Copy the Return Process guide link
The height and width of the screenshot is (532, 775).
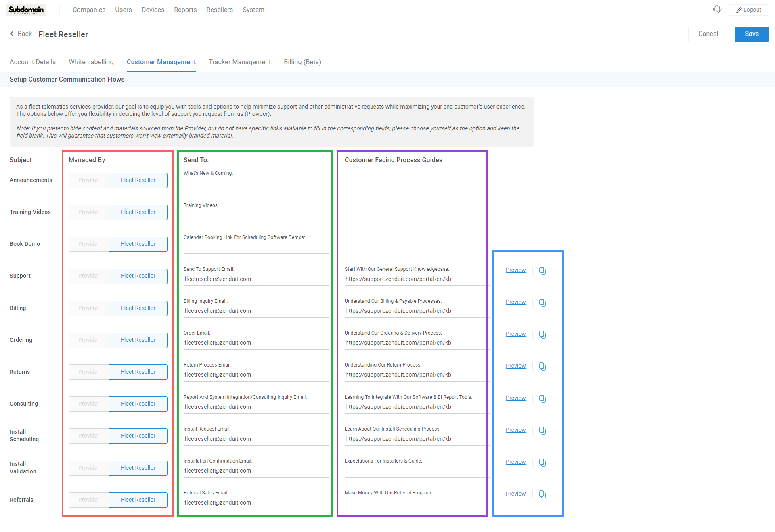[542, 366]
